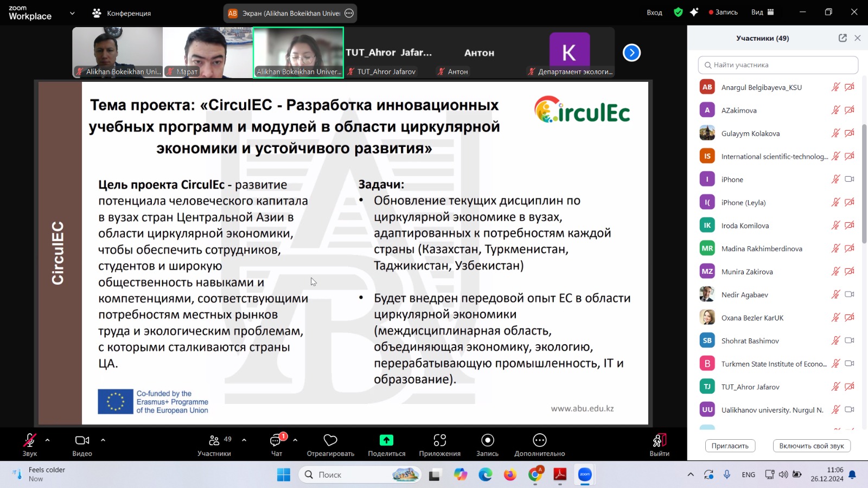Select TUT_Ahror Jafarov video tile

[388, 53]
